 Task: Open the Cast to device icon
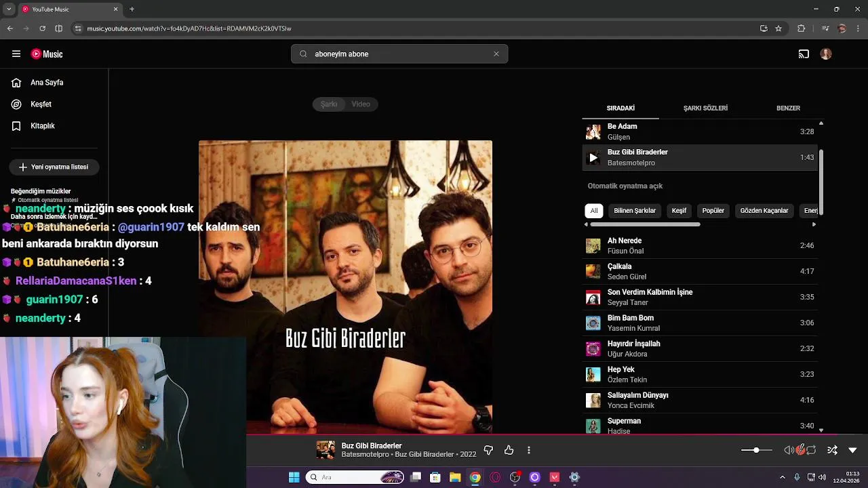pyautogui.click(x=804, y=54)
